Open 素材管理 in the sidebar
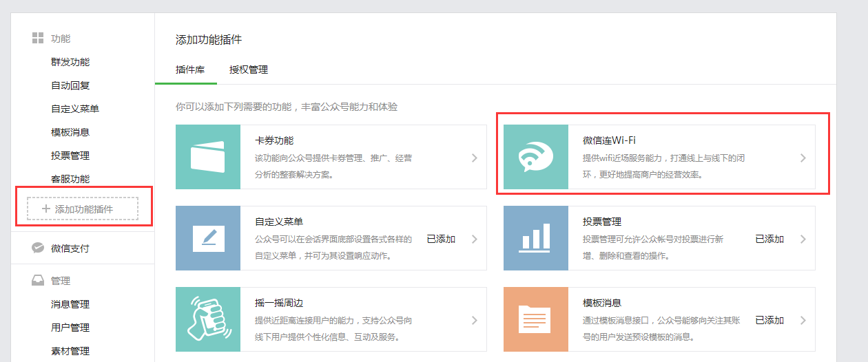Screen dimensions: 868x362 coord(70,351)
